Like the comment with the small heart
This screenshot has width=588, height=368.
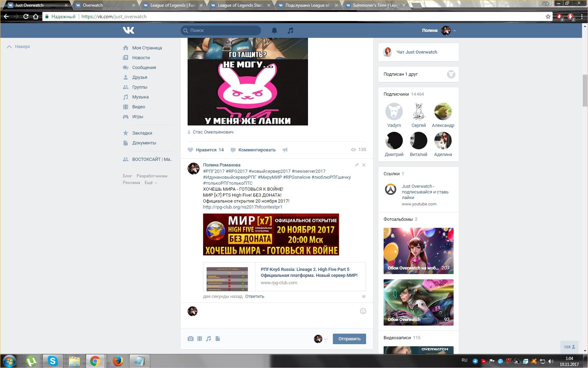coord(364,297)
